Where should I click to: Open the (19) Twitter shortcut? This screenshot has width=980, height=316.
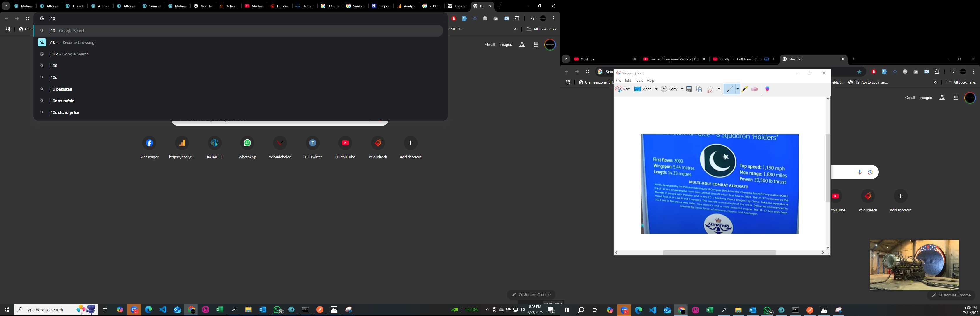(x=313, y=148)
